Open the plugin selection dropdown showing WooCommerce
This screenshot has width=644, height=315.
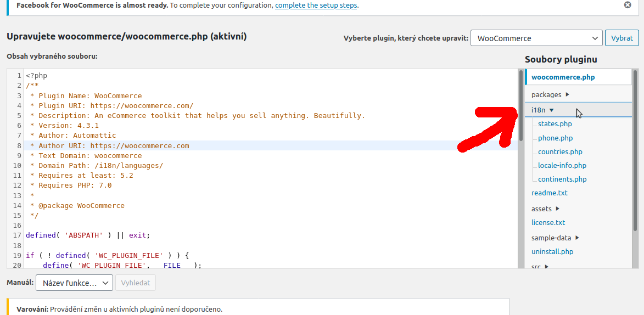click(x=536, y=38)
